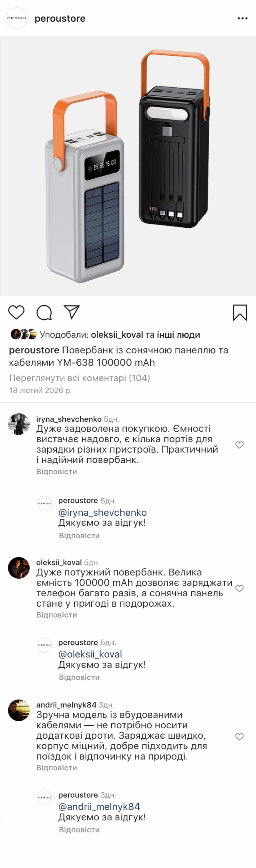The image size is (256, 868).
Task: Reply to oleksii_koval's comment
Action: (x=56, y=615)
